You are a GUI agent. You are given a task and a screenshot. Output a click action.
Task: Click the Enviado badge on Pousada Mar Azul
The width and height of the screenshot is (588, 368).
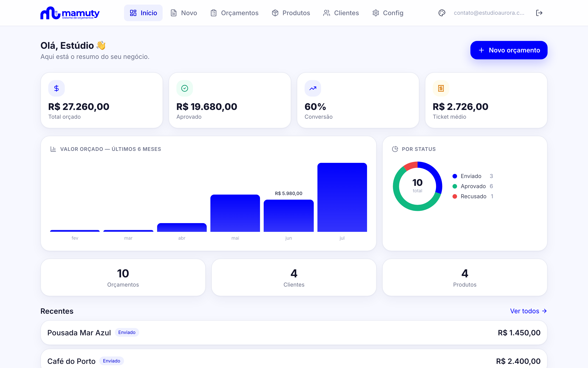[127, 333]
